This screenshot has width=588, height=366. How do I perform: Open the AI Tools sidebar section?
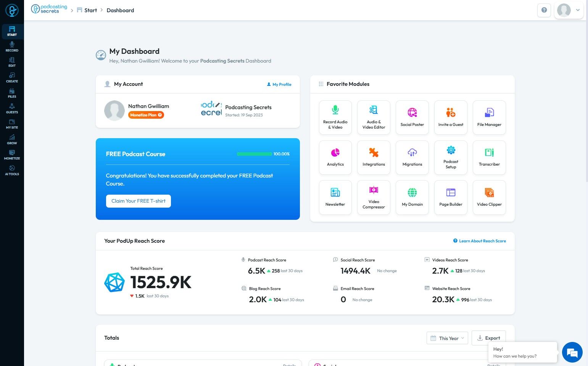pyautogui.click(x=12, y=171)
